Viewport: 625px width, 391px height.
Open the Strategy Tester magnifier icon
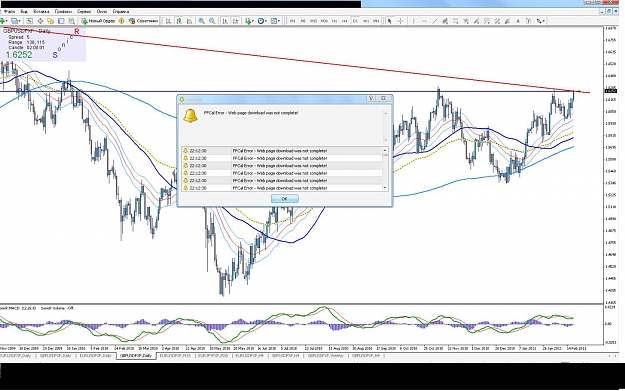tap(71, 21)
